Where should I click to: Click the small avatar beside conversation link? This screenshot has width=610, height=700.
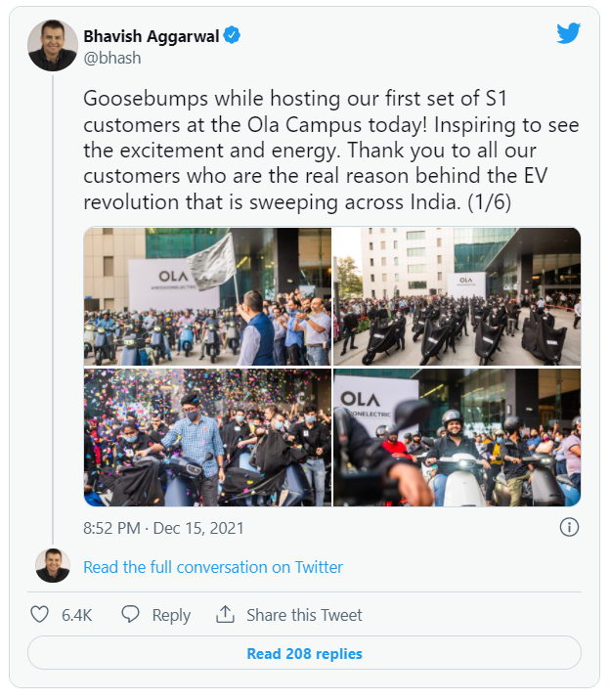click(53, 566)
